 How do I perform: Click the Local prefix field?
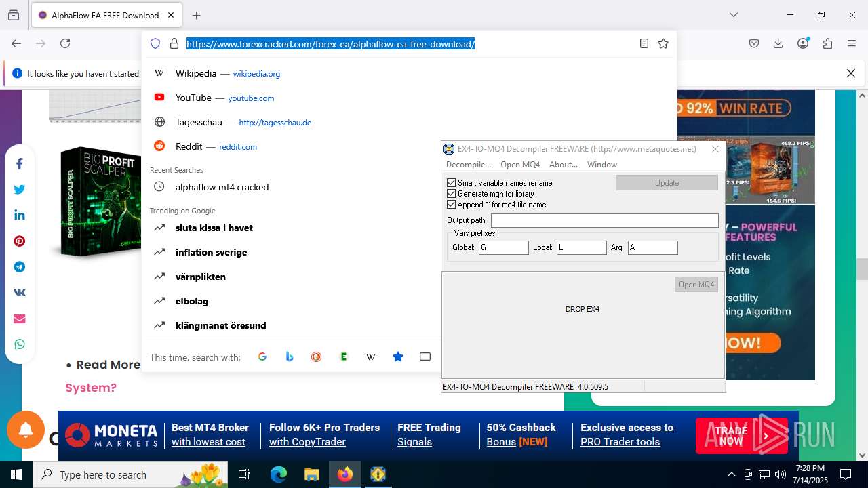[x=582, y=248]
